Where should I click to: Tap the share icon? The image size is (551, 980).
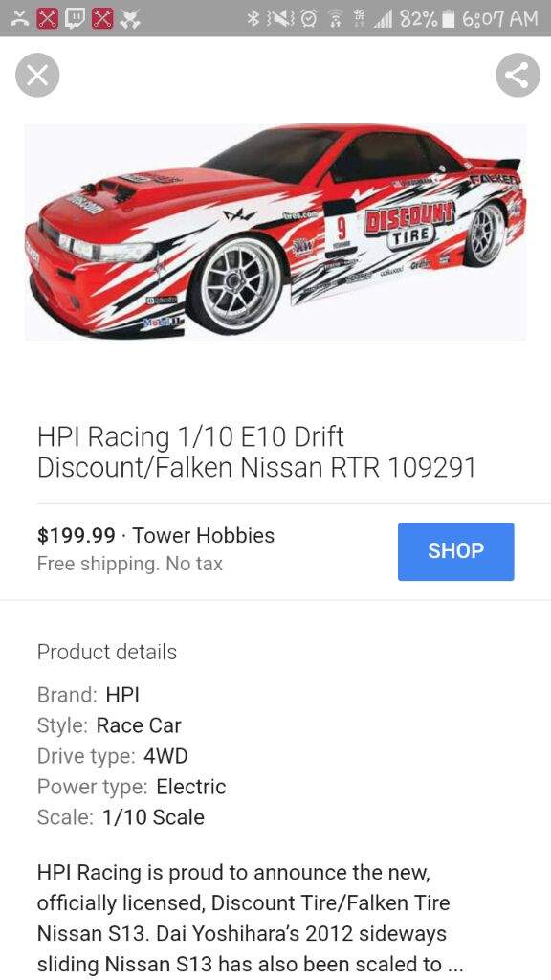(518, 76)
